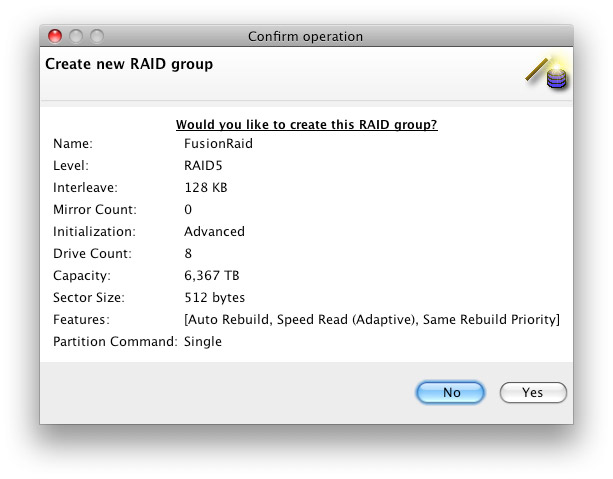Click the 'Interleave:' label

(85, 187)
